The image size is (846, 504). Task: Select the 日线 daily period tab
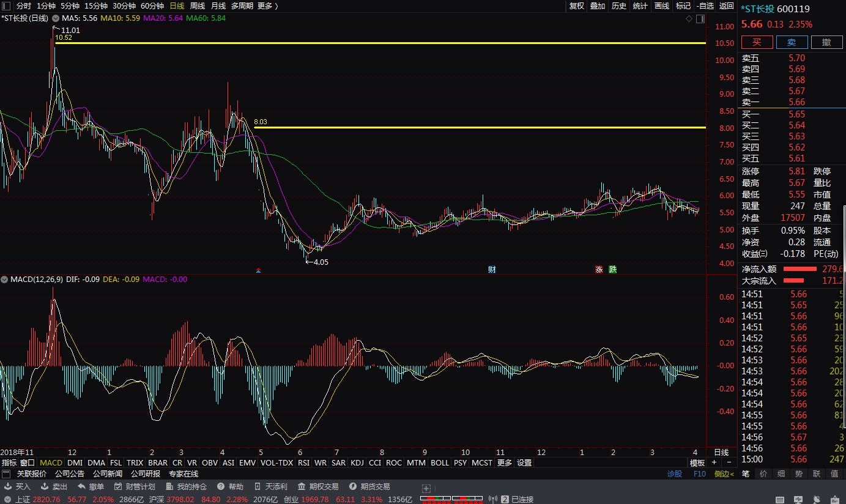177,6
